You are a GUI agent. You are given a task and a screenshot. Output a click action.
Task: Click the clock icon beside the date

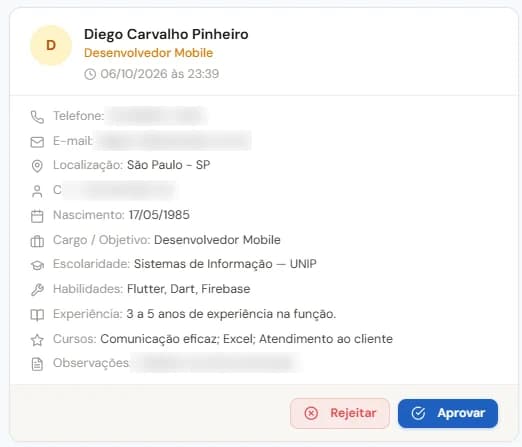[x=90, y=74]
